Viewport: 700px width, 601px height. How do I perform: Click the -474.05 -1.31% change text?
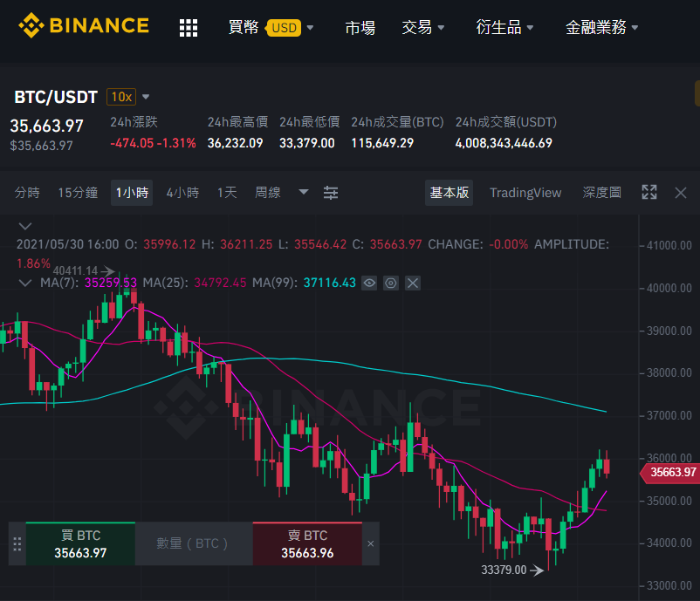(153, 143)
